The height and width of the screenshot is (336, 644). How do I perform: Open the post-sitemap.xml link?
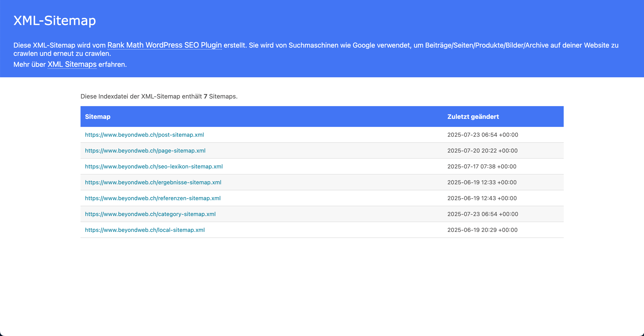click(x=144, y=135)
